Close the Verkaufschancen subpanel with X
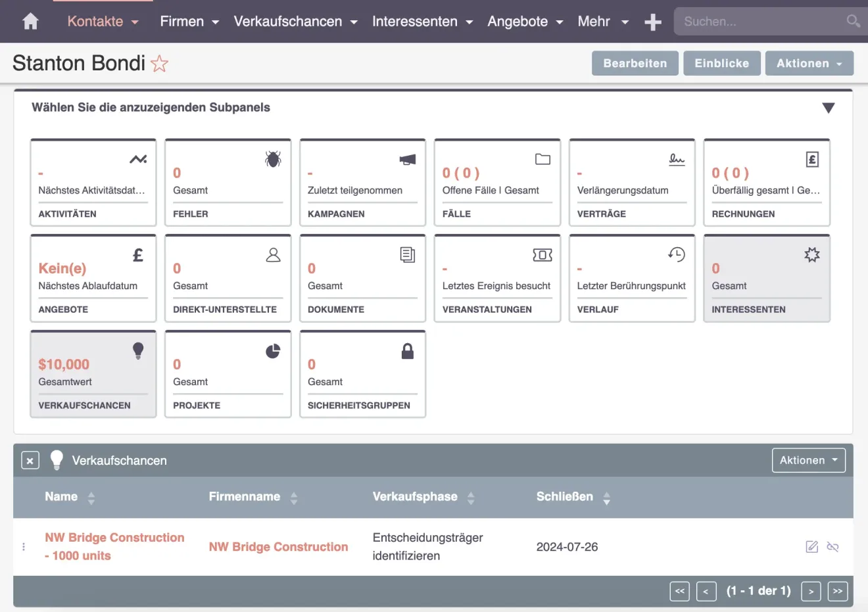 pos(30,461)
